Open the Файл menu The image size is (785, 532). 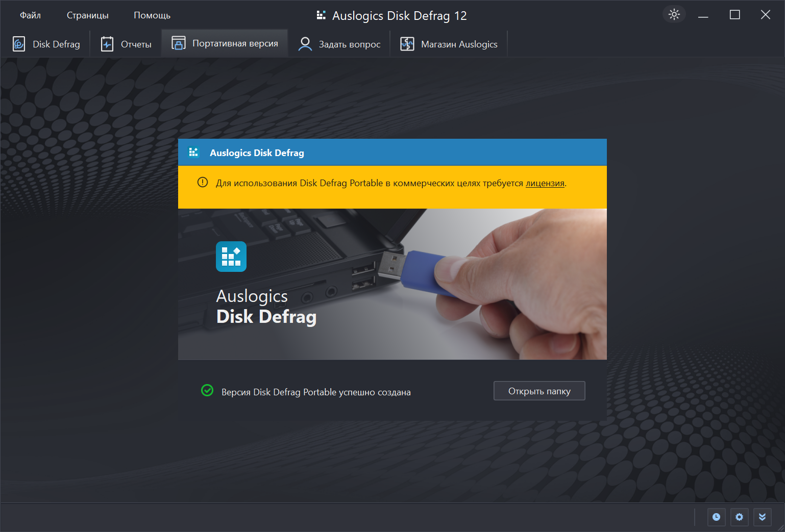pos(30,15)
